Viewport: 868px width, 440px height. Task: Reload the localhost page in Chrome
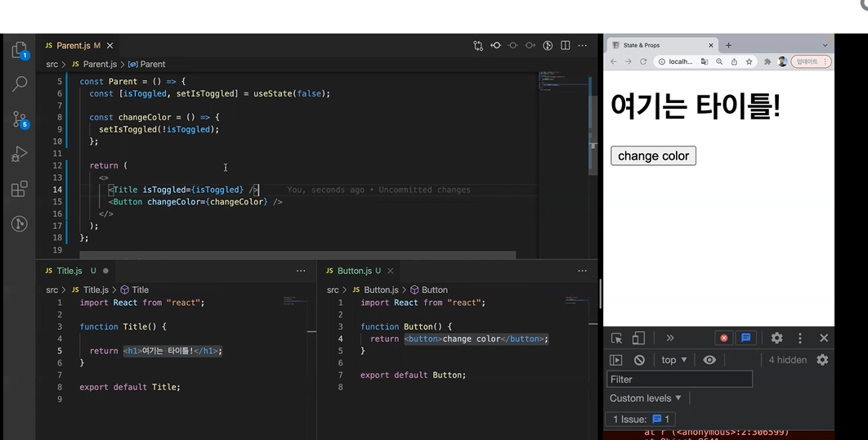coord(643,61)
